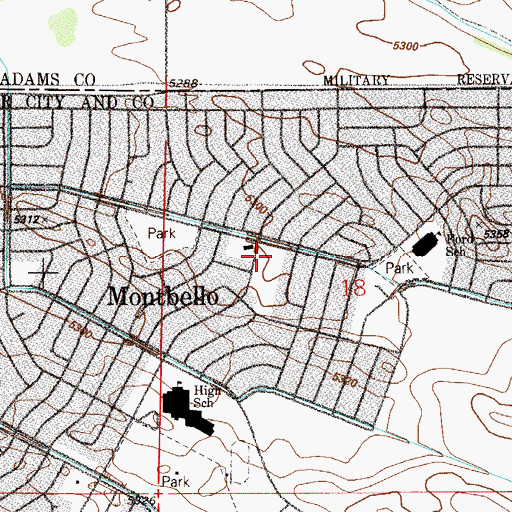512x512 pixels.
Task: Click the black High Sch building footprint
Action: click(187, 410)
